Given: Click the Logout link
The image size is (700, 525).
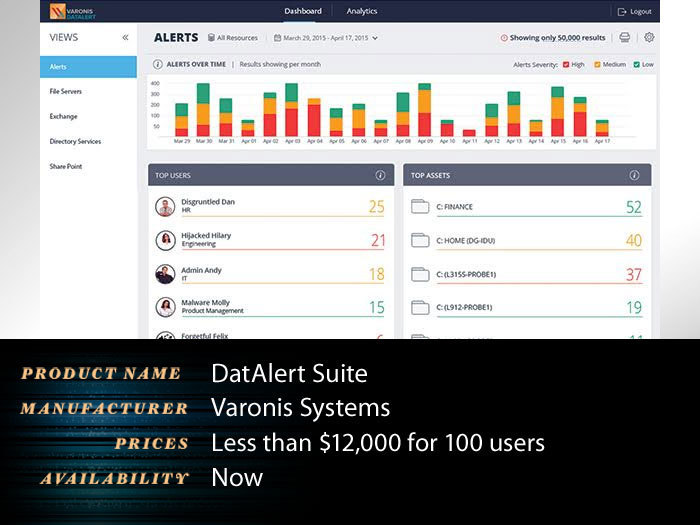Looking at the screenshot, I should (x=634, y=12).
